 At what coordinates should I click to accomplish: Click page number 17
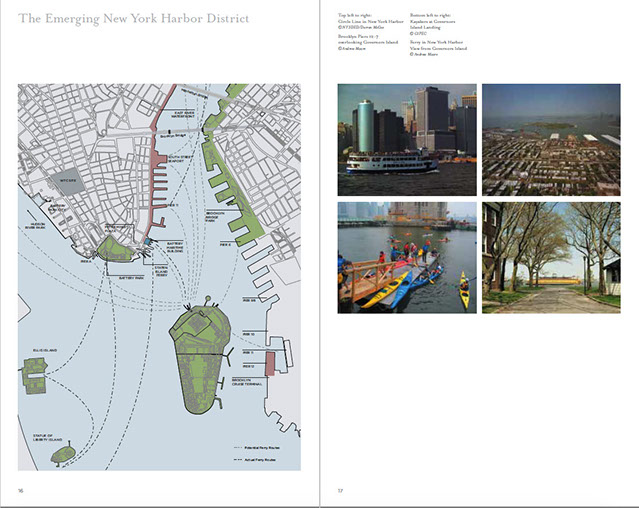(340, 490)
